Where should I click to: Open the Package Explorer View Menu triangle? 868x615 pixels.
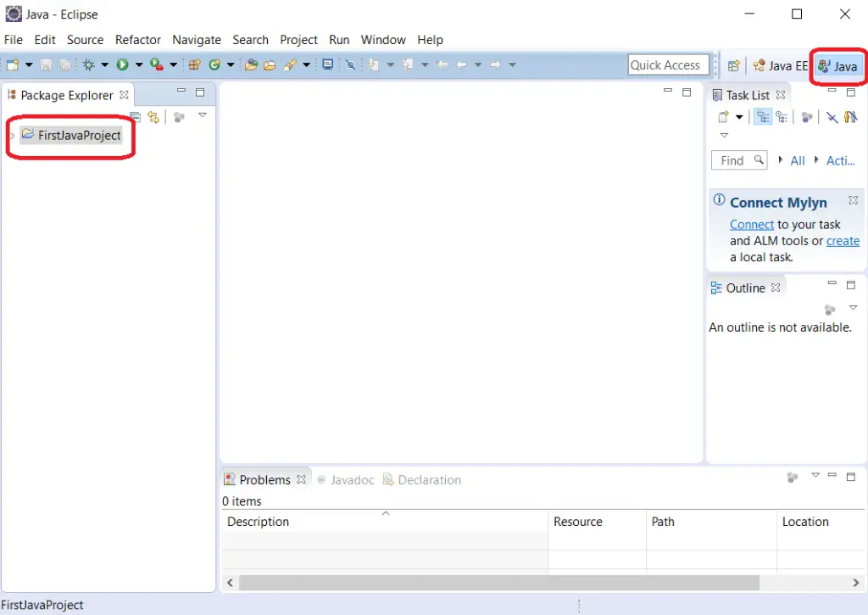(203, 115)
